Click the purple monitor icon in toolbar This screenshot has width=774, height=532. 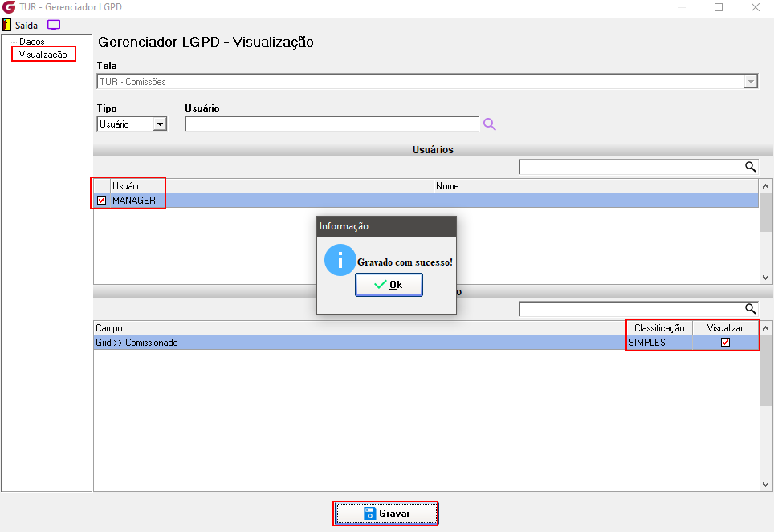[53, 25]
